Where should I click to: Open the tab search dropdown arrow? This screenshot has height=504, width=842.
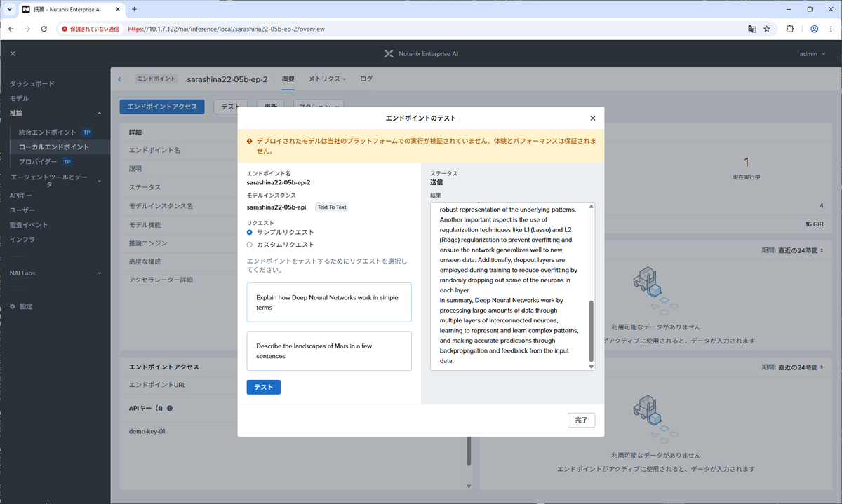(x=9, y=9)
